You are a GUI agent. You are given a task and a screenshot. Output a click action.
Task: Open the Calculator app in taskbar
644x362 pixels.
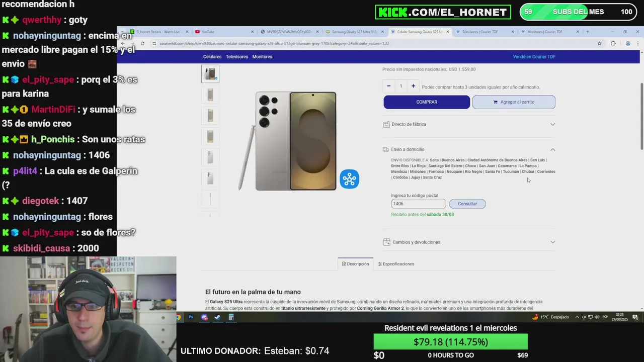[x=231, y=317]
